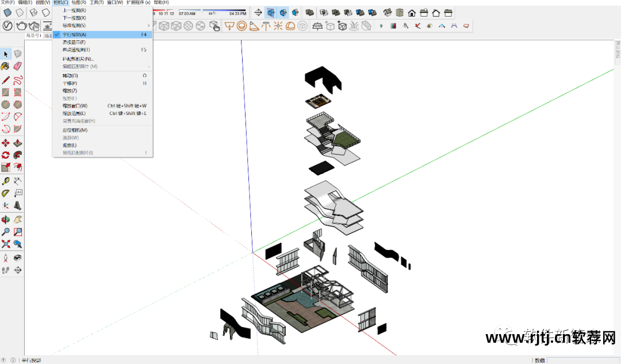Choose the Rotated Rectangle tool
The width and height of the screenshot is (621, 364).
[x=17, y=92]
